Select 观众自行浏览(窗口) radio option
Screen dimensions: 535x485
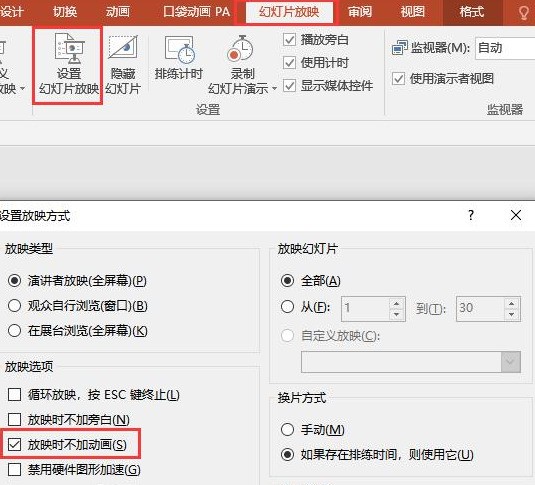pyautogui.click(x=14, y=305)
